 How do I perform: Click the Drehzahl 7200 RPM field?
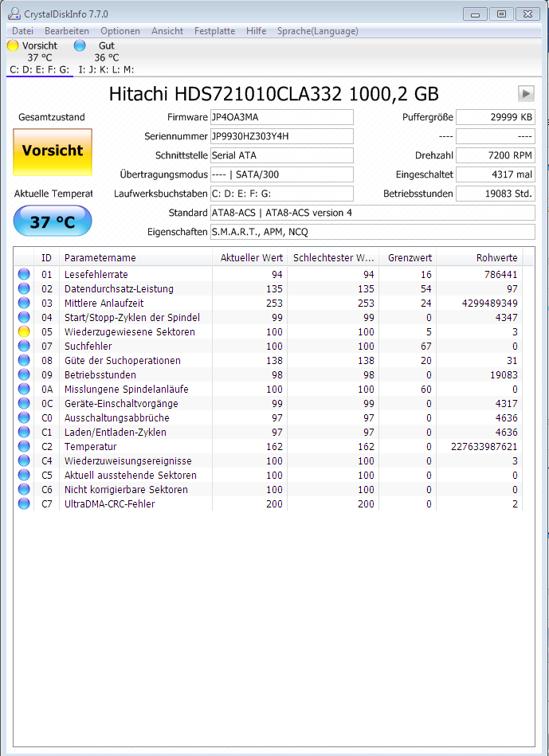(x=496, y=155)
